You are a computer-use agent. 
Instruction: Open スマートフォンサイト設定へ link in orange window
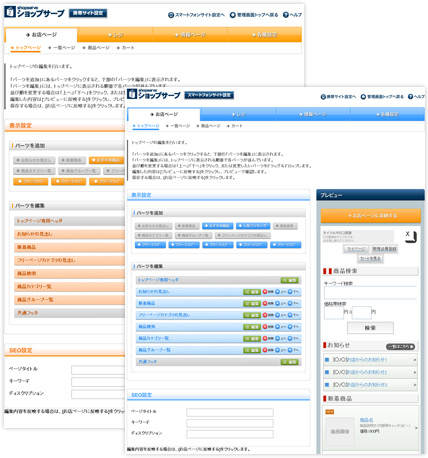[x=196, y=15]
